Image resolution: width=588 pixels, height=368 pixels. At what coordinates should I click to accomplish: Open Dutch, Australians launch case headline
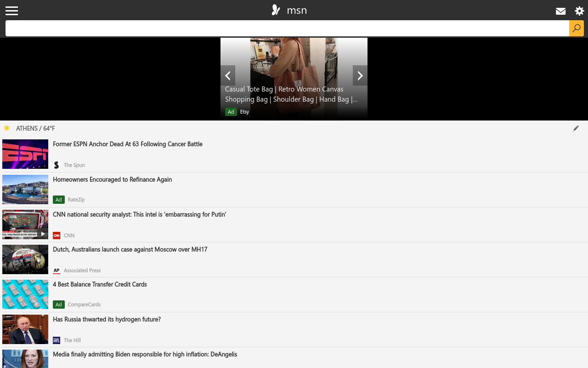(130, 249)
